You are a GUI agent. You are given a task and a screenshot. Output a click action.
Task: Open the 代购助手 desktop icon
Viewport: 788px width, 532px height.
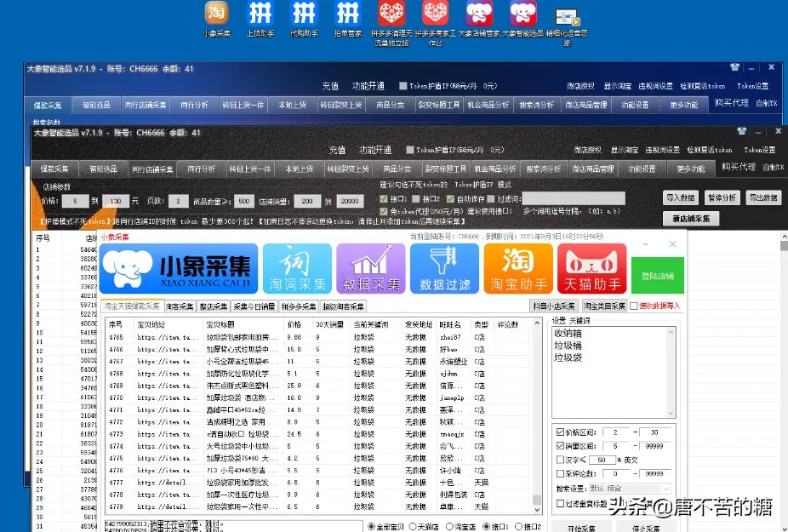point(304,19)
